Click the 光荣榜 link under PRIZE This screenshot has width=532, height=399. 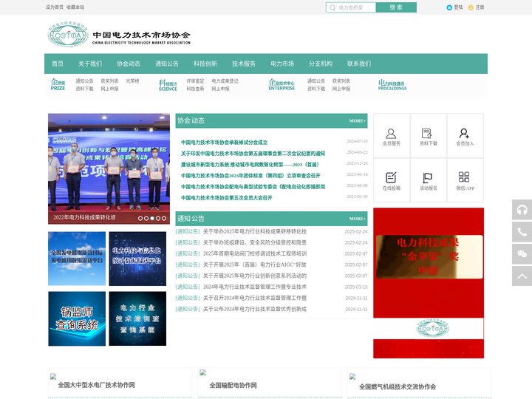tap(132, 81)
